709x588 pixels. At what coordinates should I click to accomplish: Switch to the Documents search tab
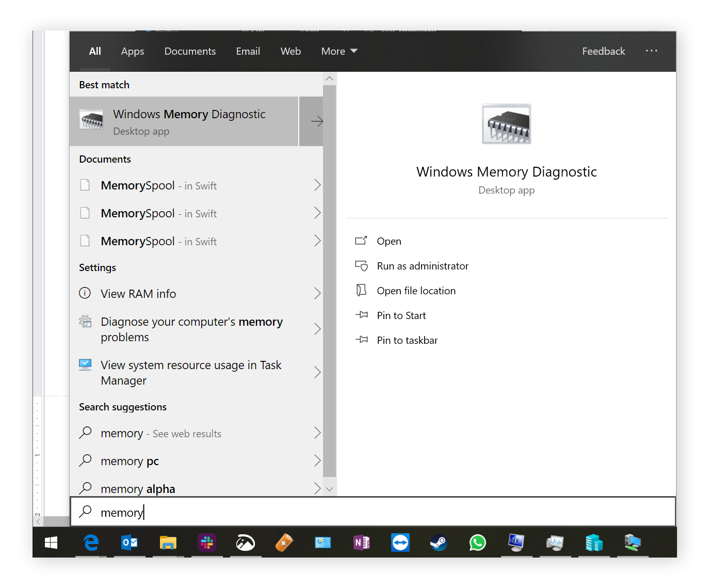(x=190, y=51)
